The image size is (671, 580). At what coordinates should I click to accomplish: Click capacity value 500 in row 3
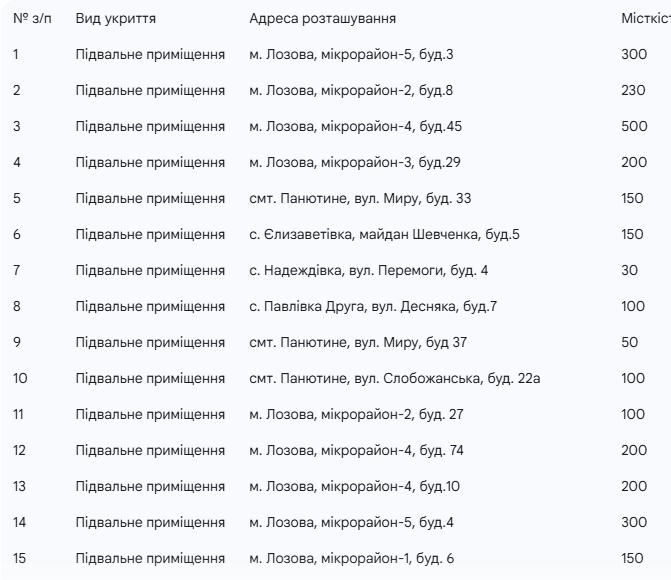point(634,126)
